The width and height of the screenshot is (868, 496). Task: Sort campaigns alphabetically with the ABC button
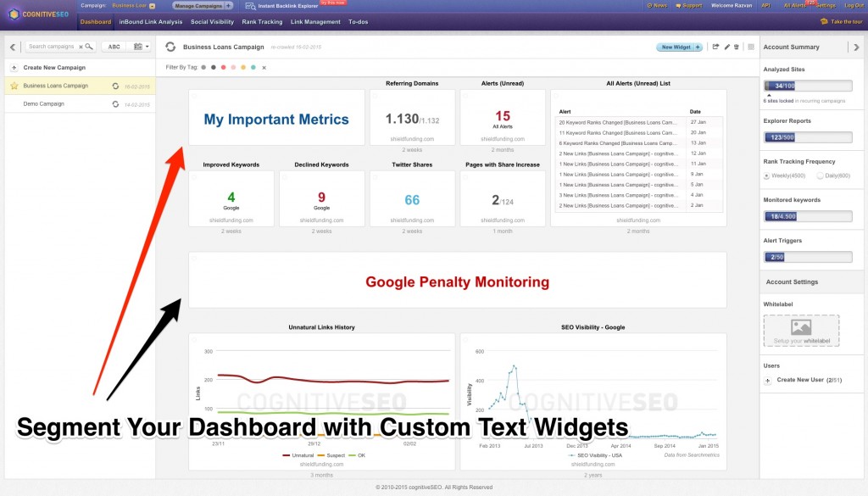113,47
